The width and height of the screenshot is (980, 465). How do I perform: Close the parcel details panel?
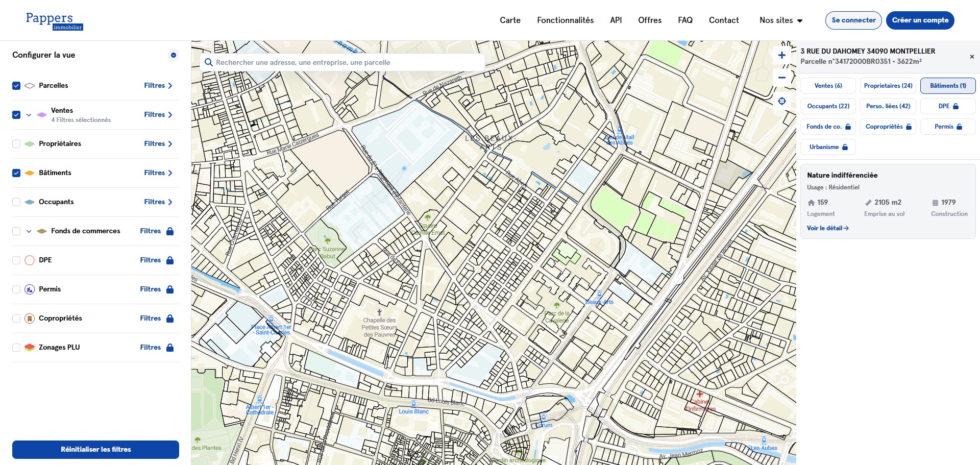point(972,57)
